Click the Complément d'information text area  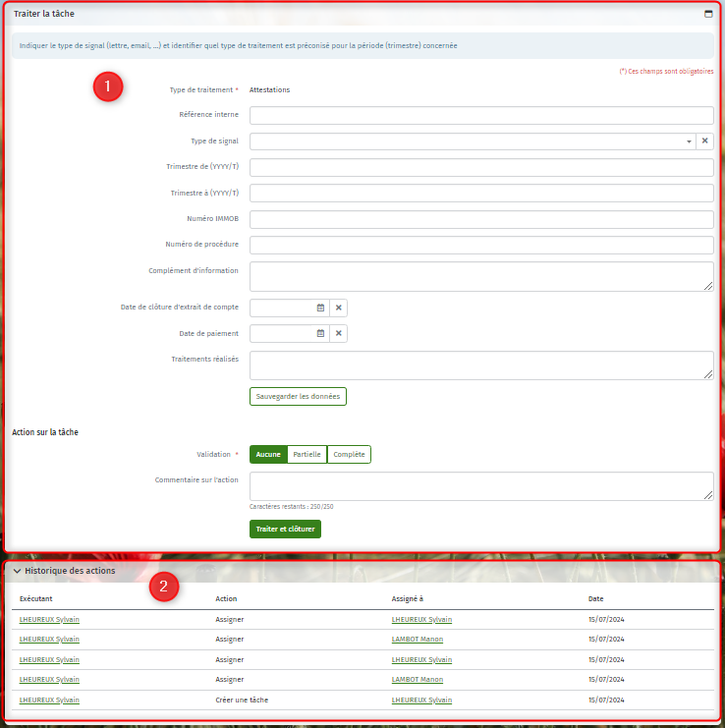click(x=481, y=276)
